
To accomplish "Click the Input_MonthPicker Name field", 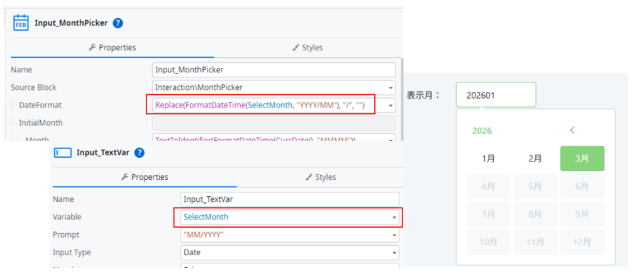I will (x=274, y=70).
